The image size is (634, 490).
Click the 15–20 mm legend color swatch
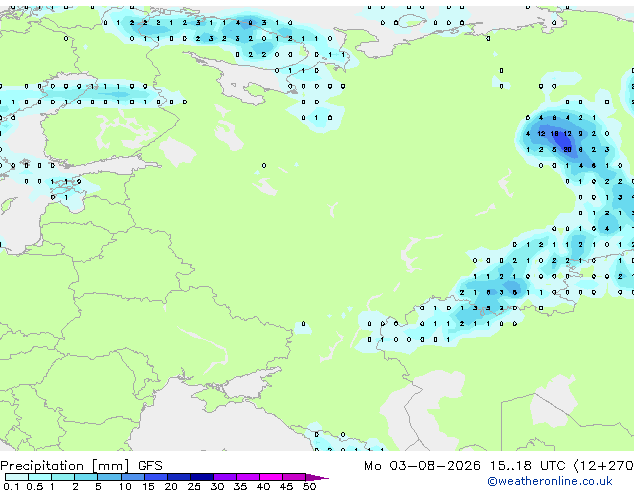click(x=155, y=477)
